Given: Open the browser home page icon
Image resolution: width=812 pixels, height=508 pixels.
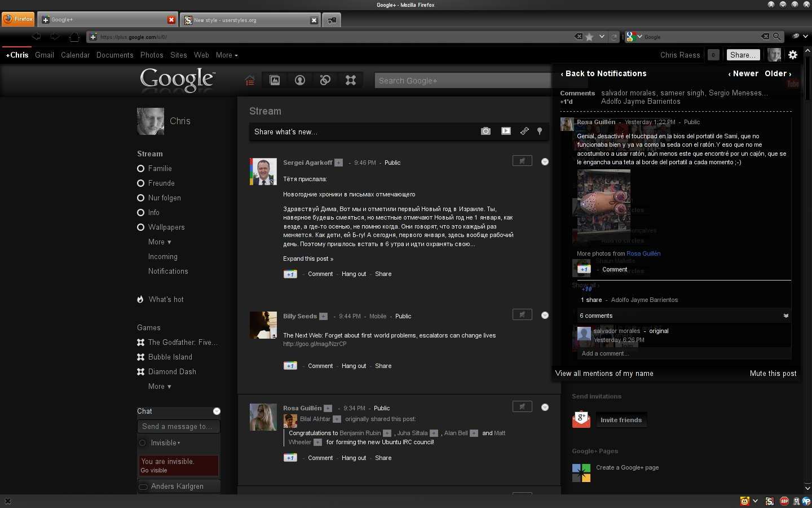Looking at the screenshot, I should point(74,37).
